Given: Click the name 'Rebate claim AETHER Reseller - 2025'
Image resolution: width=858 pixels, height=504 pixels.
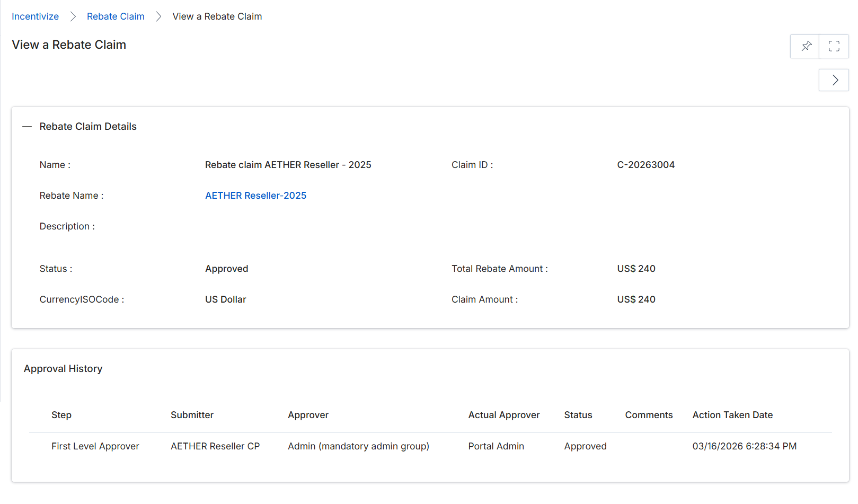Looking at the screenshot, I should point(288,165).
